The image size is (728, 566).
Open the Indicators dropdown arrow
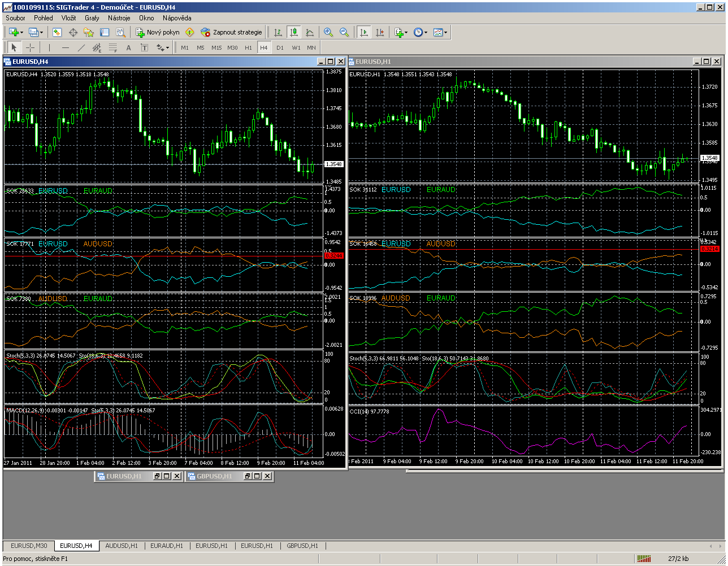406,32
